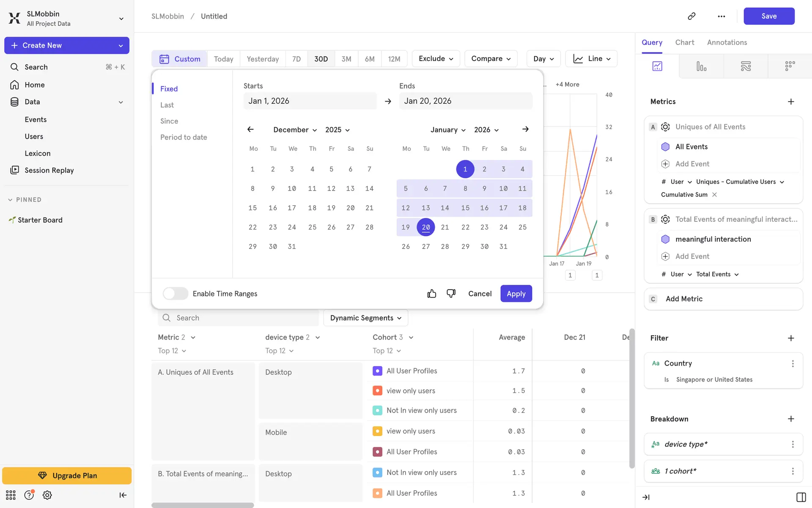
Task: Apply the selected date range
Action: tap(516, 293)
